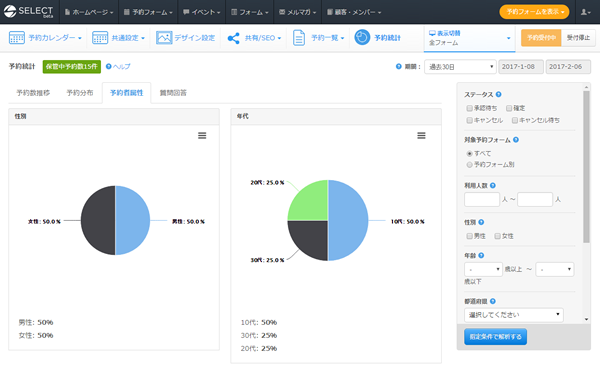Image resolution: width=600 pixels, height=370 pixels.
Task: Open the 予約カレンダー calendar icon
Action: click(16, 37)
